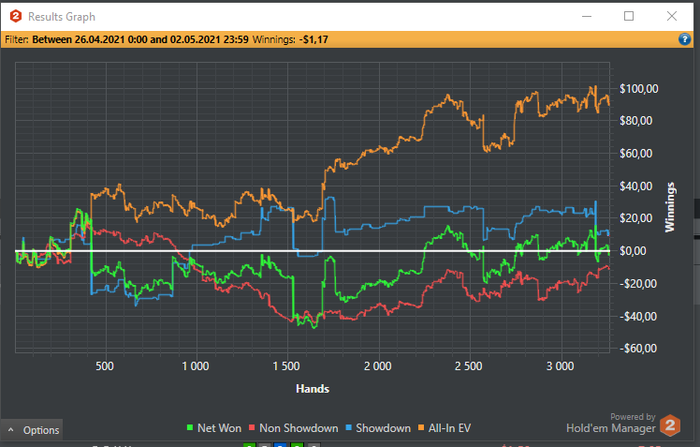This screenshot has width=700, height=447.
Task: Click the All-In EV legend label
Action: pos(450,428)
